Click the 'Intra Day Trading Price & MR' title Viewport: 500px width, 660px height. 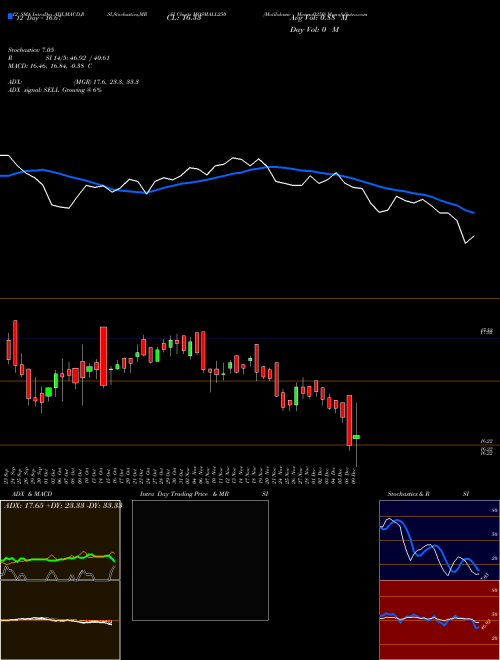184,494
